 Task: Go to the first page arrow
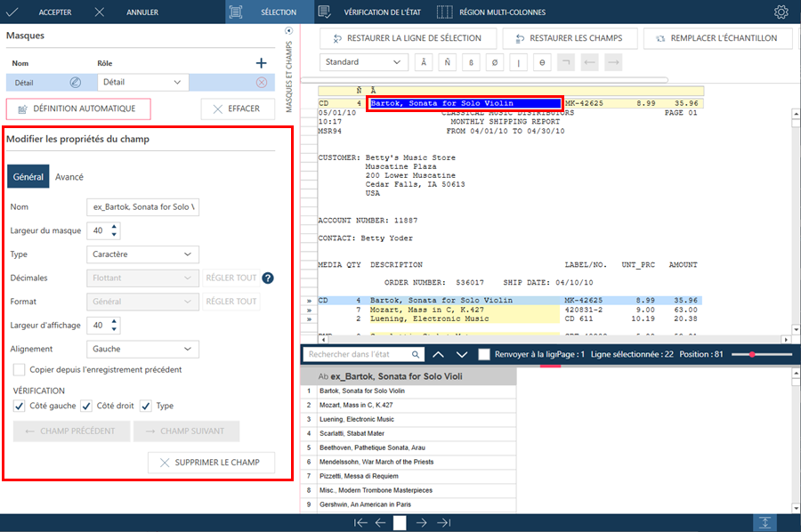pyautogui.click(x=358, y=523)
